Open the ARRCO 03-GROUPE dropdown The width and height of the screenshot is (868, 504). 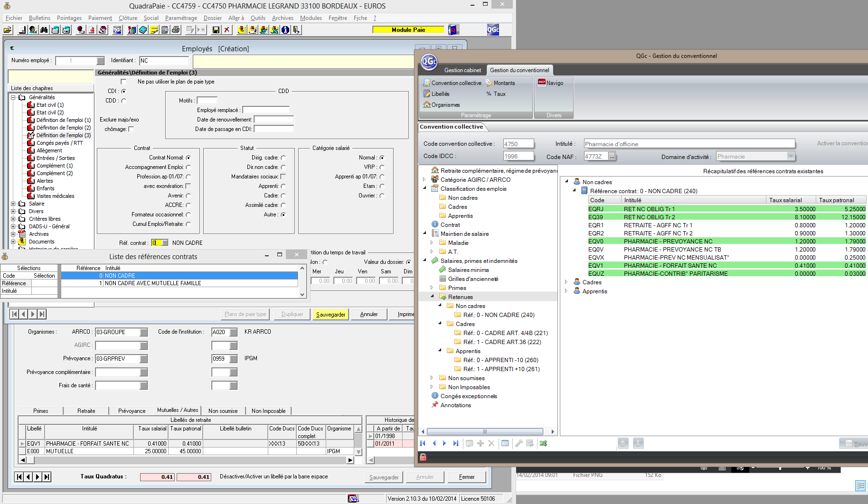pos(144,332)
